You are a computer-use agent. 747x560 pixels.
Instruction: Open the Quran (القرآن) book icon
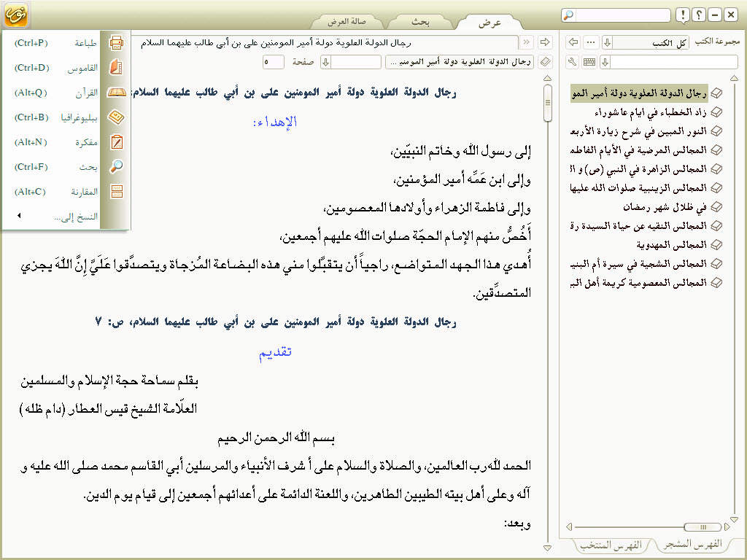(115, 93)
